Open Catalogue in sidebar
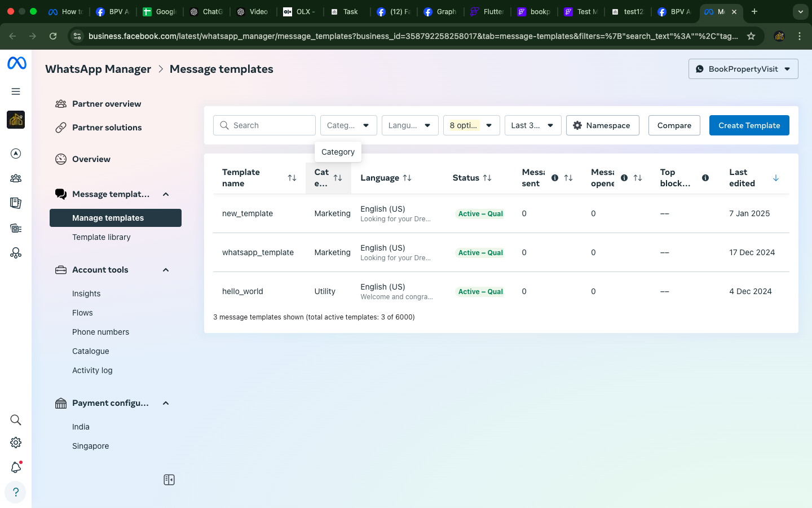812x508 pixels. tap(91, 351)
